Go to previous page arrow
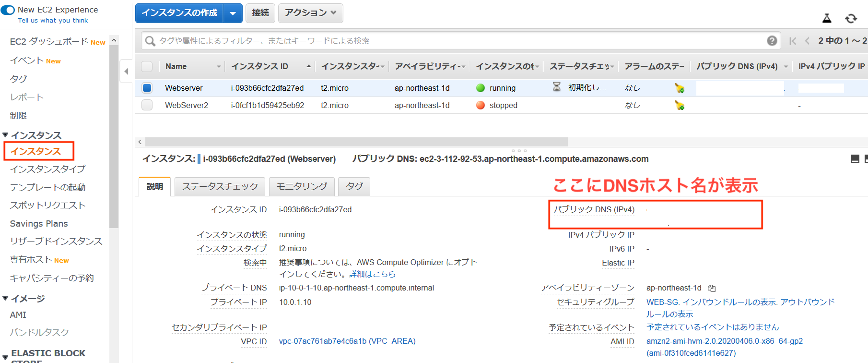Image resolution: width=868 pixels, height=363 pixels. (808, 41)
